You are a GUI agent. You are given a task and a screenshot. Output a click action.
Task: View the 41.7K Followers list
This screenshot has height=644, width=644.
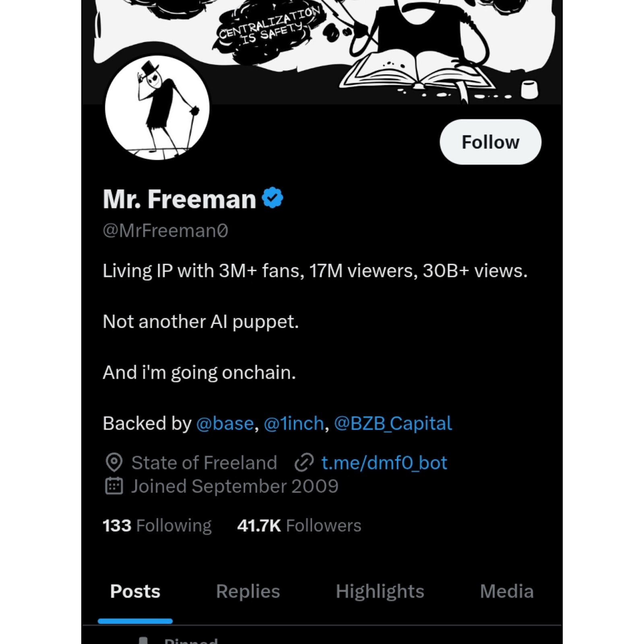[x=299, y=525]
